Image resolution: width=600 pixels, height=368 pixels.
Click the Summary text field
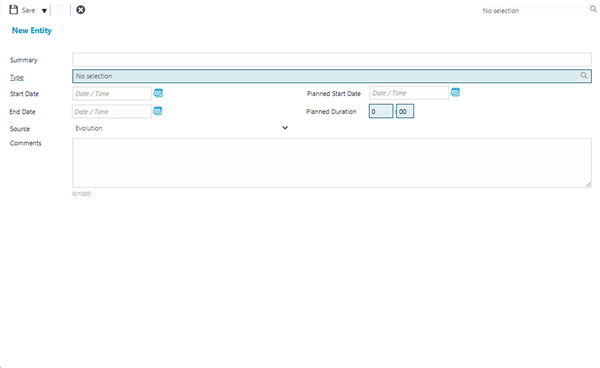[x=332, y=60]
